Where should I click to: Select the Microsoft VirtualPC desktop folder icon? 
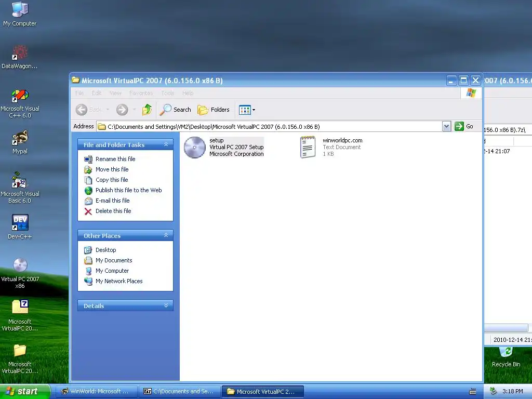click(20, 359)
